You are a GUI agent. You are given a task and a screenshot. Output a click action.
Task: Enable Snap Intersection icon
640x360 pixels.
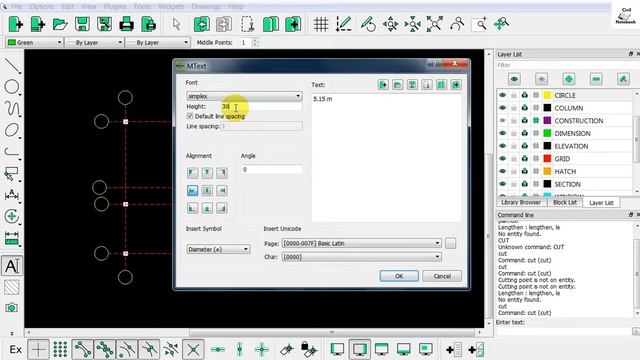pyautogui.click(x=193, y=349)
